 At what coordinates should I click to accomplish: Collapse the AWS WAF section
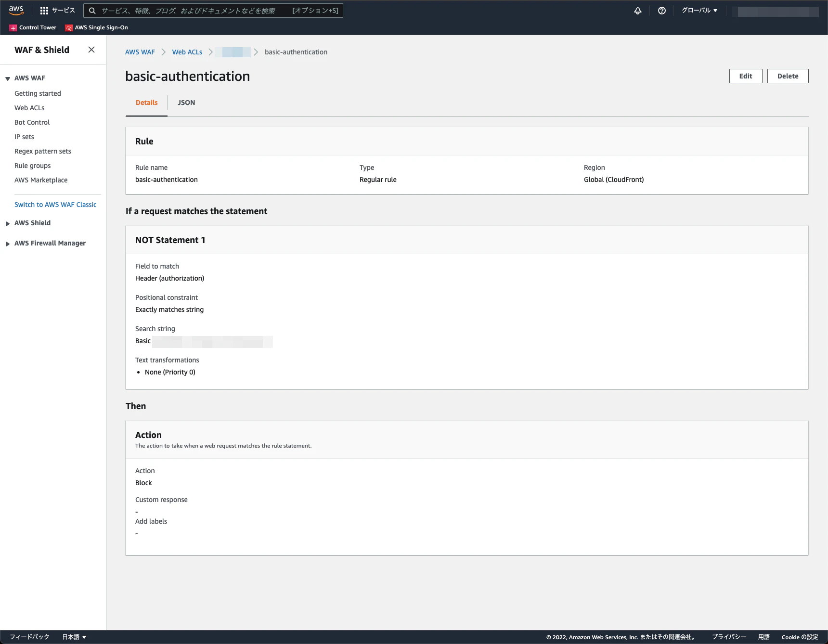click(8, 78)
